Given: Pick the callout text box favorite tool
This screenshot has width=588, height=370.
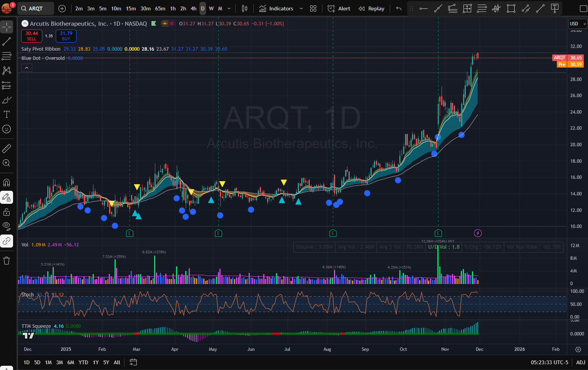Looking at the screenshot, I should point(555,8).
